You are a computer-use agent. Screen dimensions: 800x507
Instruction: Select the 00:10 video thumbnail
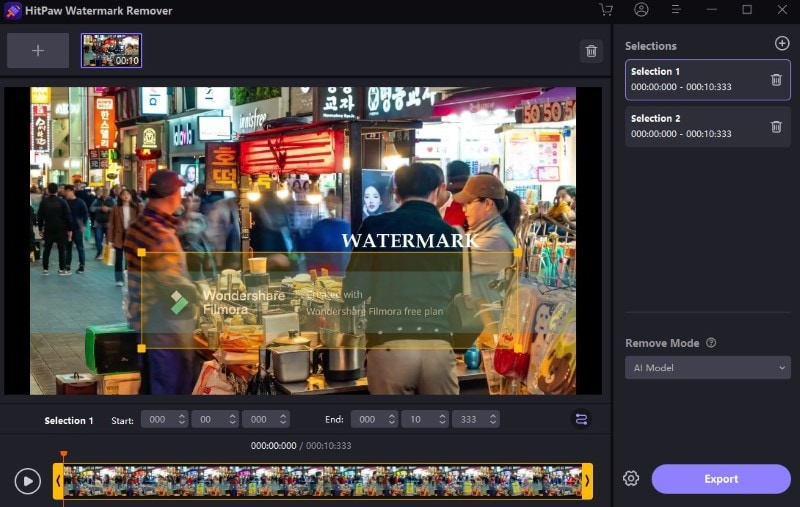(111, 50)
